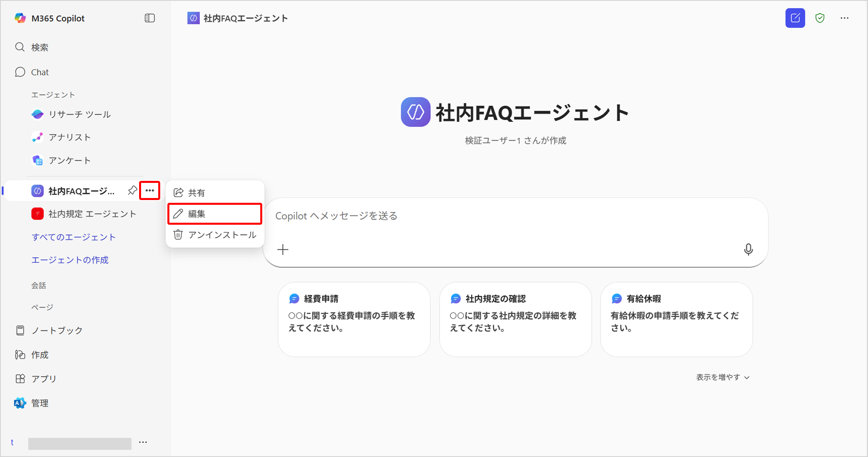Start a new chat with compose icon
868x457 pixels.
[795, 18]
